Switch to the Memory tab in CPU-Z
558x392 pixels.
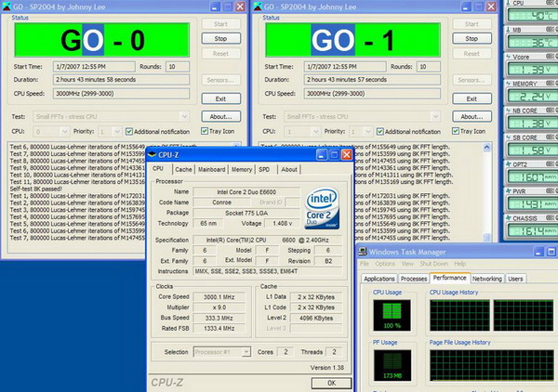[x=242, y=169]
